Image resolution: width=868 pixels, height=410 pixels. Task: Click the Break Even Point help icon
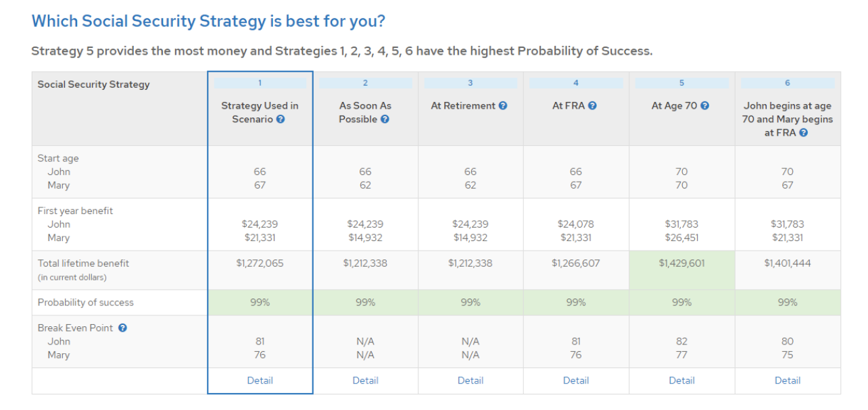122,328
